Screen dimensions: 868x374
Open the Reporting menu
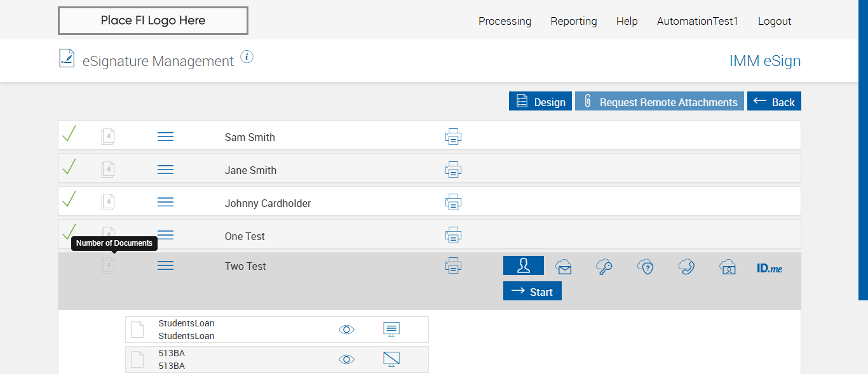point(574,21)
